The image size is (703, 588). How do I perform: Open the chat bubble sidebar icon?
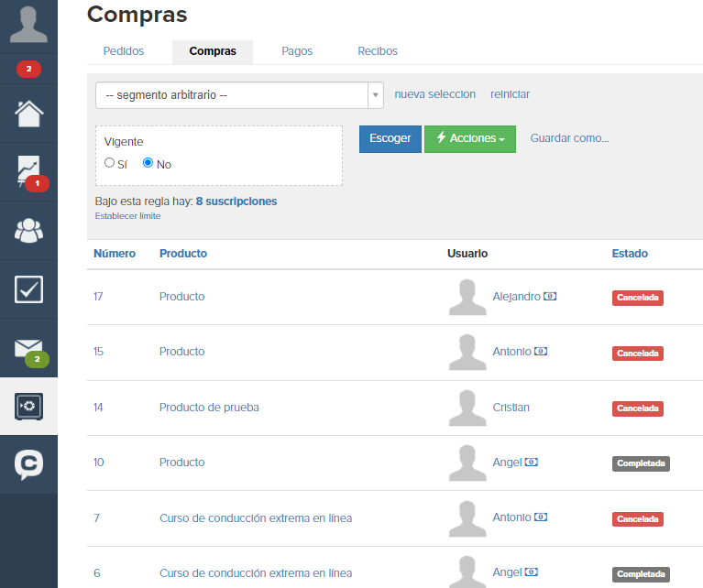[28, 464]
